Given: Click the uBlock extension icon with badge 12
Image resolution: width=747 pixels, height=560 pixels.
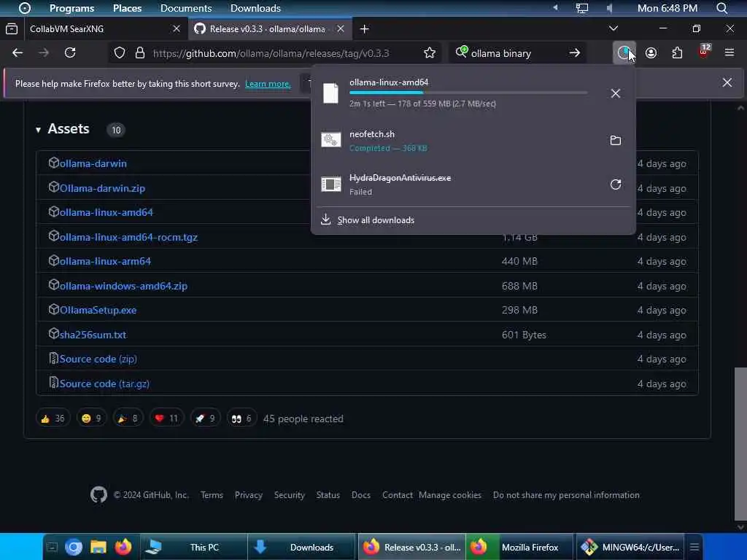Looking at the screenshot, I should 704,52.
